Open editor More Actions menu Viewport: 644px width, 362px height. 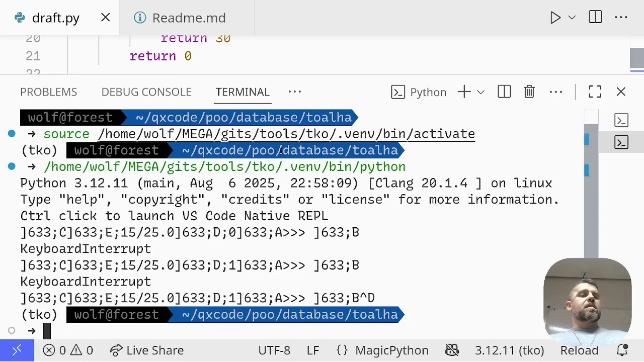pyautogui.click(x=621, y=18)
